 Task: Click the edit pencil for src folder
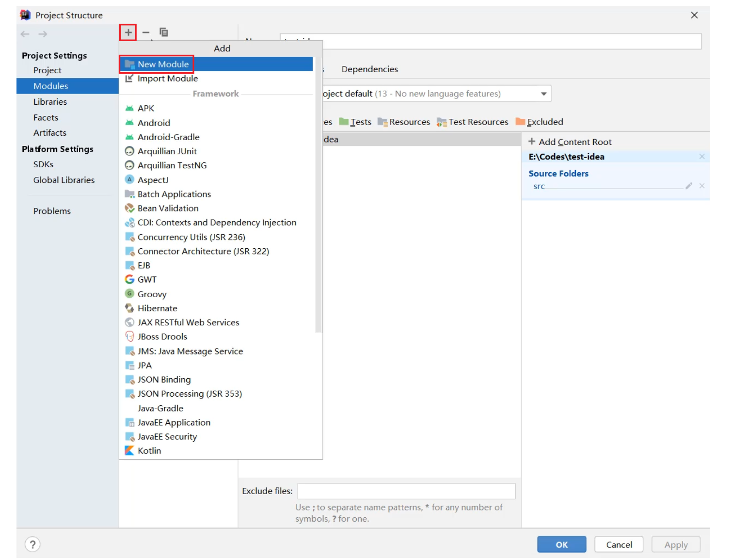pos(689,186)
